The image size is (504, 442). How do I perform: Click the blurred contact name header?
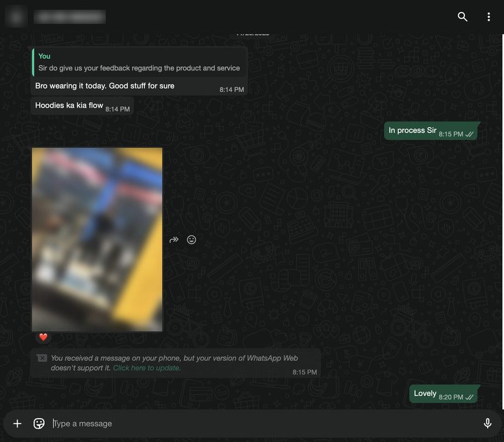(x=70, y=17)
